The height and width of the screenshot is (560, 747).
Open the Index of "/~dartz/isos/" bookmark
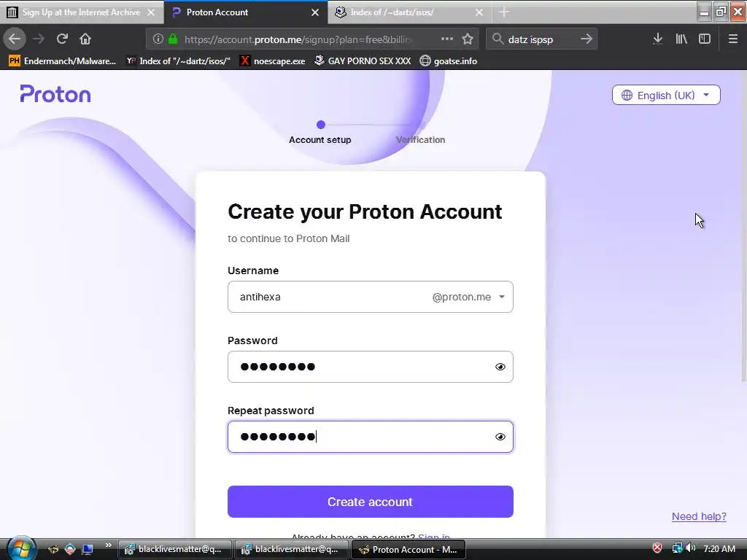tap(178, 61)
